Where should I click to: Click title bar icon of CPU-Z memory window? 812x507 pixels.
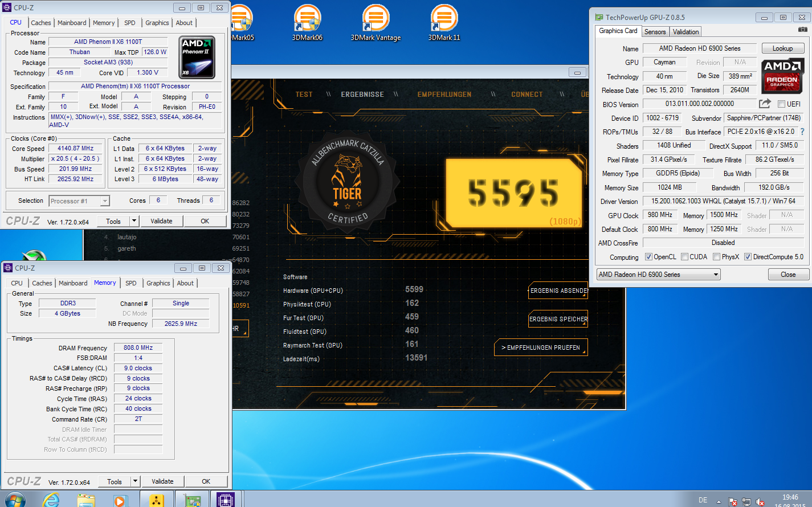(x=8, y=268)
